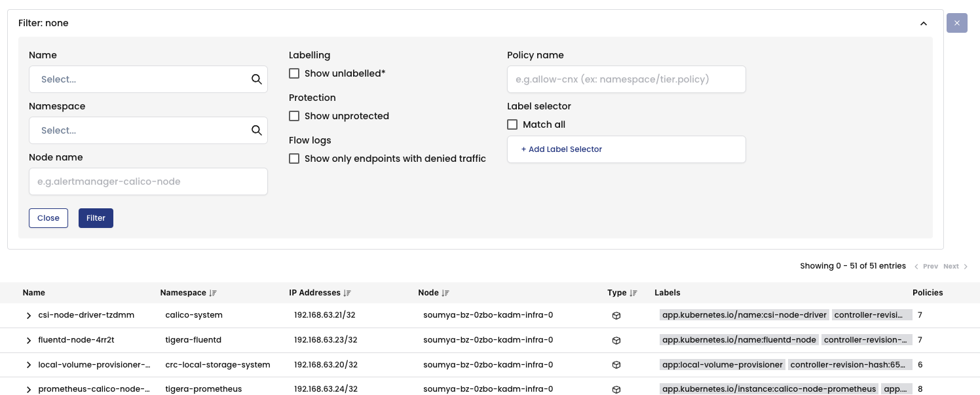
Task: Click the search icon in Name field
Action: (256, 79)
